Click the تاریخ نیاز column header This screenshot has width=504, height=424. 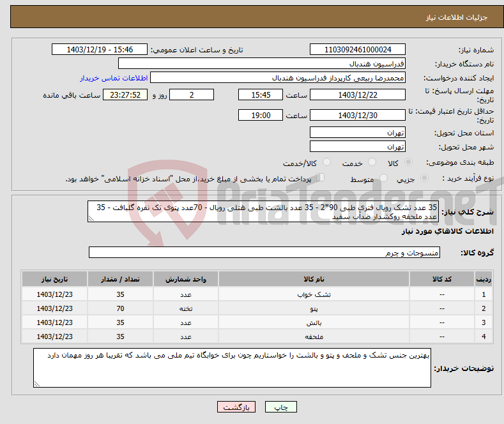click(55, 279)
